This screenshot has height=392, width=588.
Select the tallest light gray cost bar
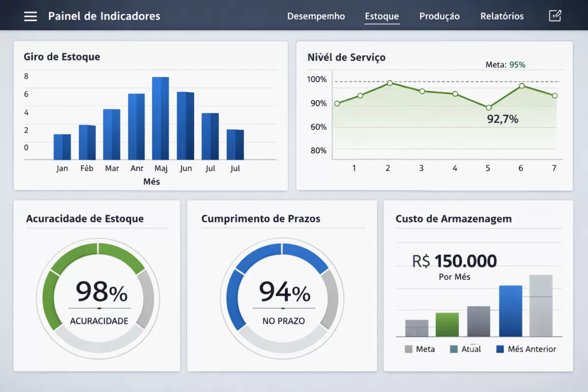(x=541, y=305)
